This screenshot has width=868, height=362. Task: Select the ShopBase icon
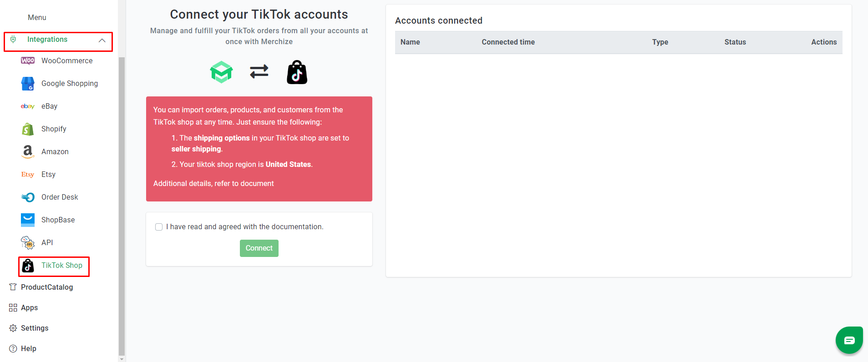(x=28, y=220)
